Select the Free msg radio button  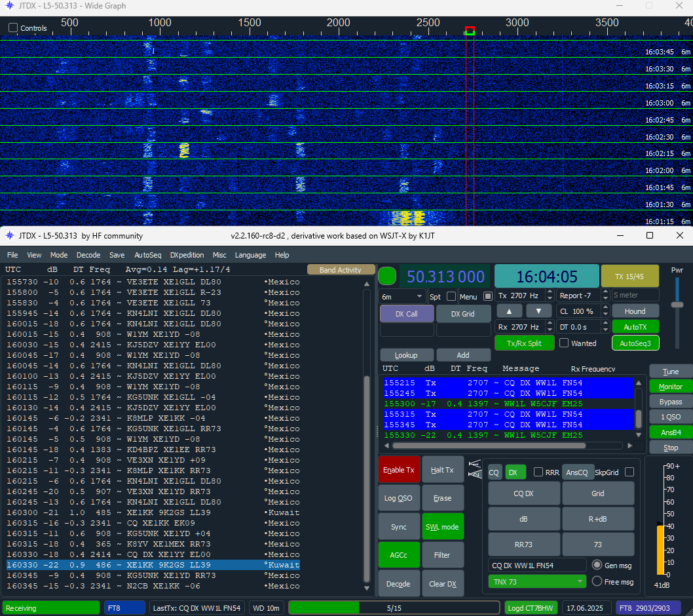pos(597,581)
